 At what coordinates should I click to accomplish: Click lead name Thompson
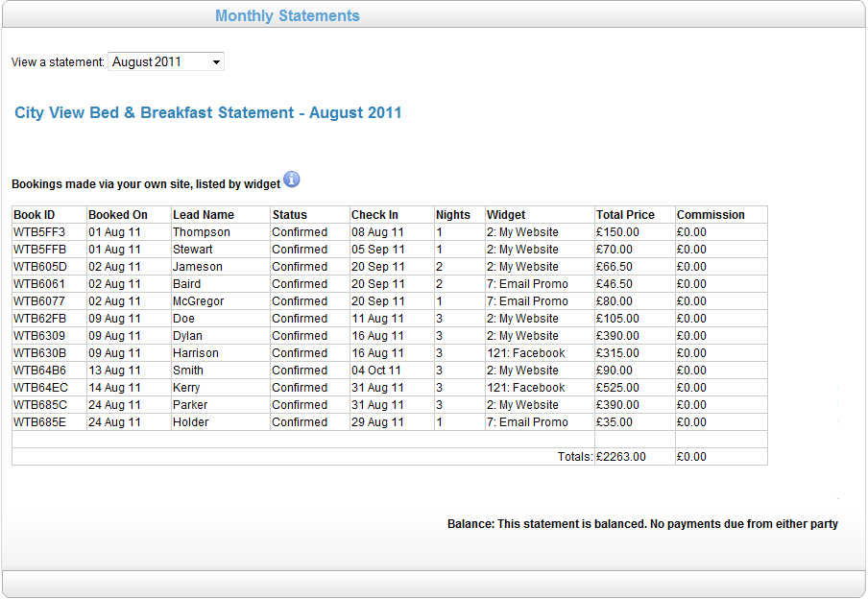pyautogui.click(x=202, y=232)
